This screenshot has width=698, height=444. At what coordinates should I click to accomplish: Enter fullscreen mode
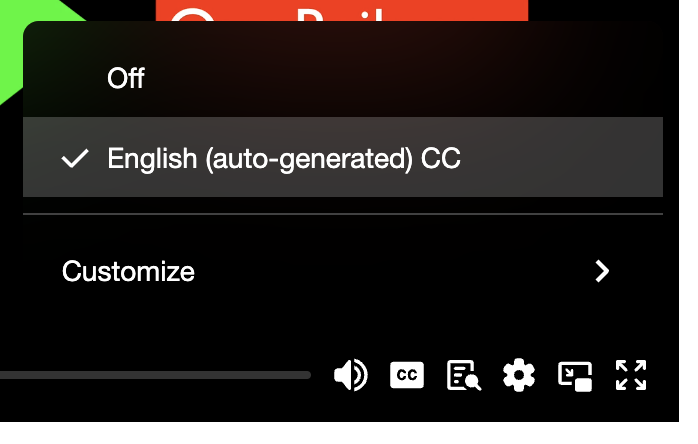[631, 375]
